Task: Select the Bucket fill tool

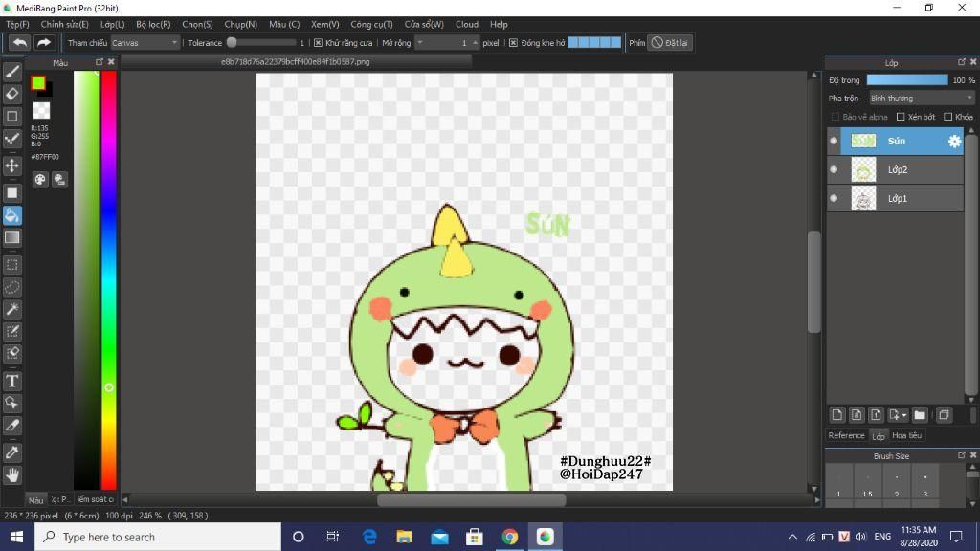Action: tap(11, 215)
